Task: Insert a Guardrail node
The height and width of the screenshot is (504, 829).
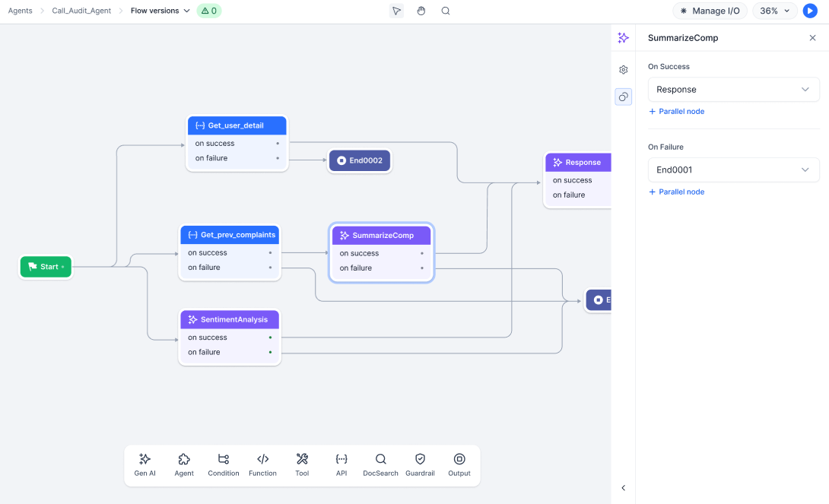Action: tap(420, 464)
